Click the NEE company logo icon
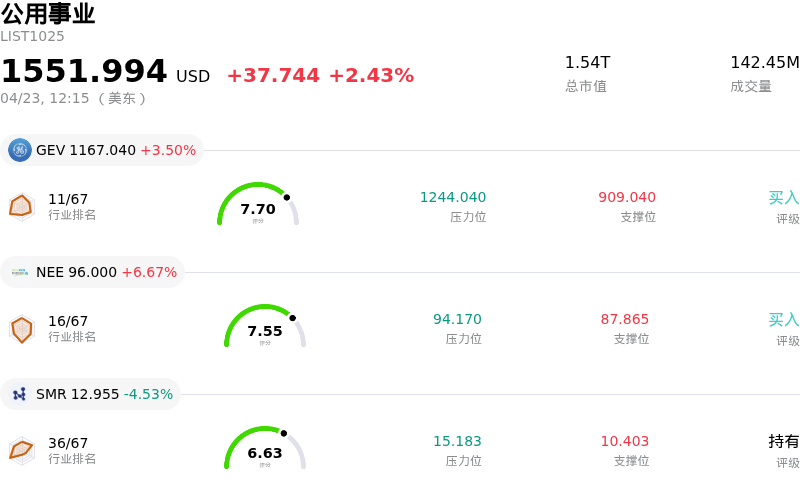The width and height of the screenshot is (800, 488). click(x=20, y=272)
